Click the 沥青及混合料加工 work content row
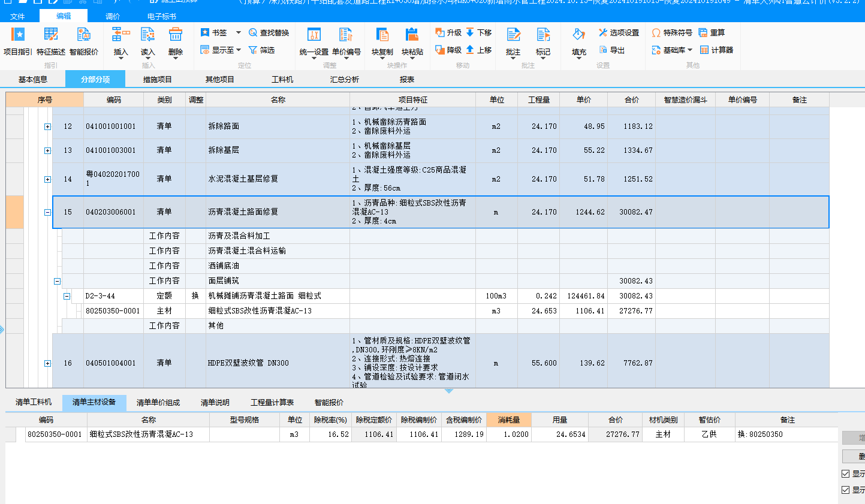The image size is (865, 504). click(x=446, y=236)
